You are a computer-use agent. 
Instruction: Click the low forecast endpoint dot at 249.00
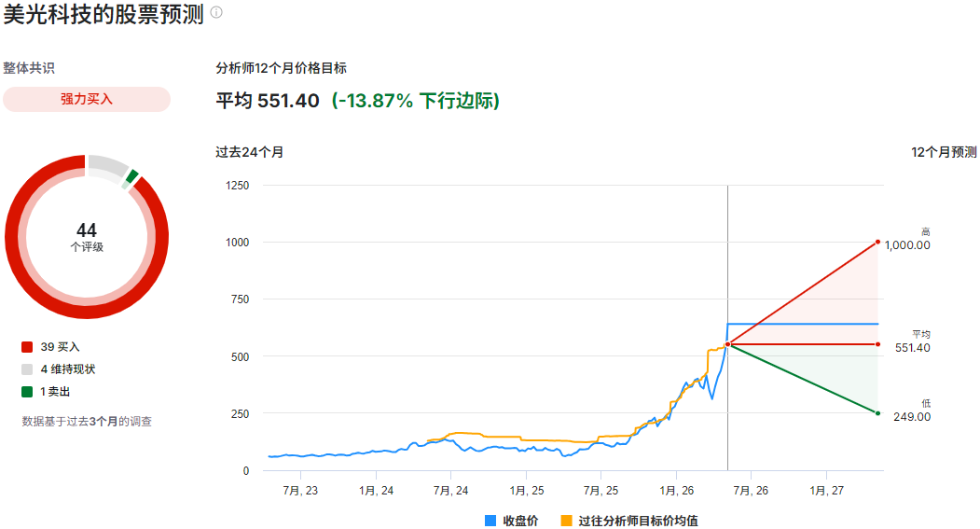point(877,413)
